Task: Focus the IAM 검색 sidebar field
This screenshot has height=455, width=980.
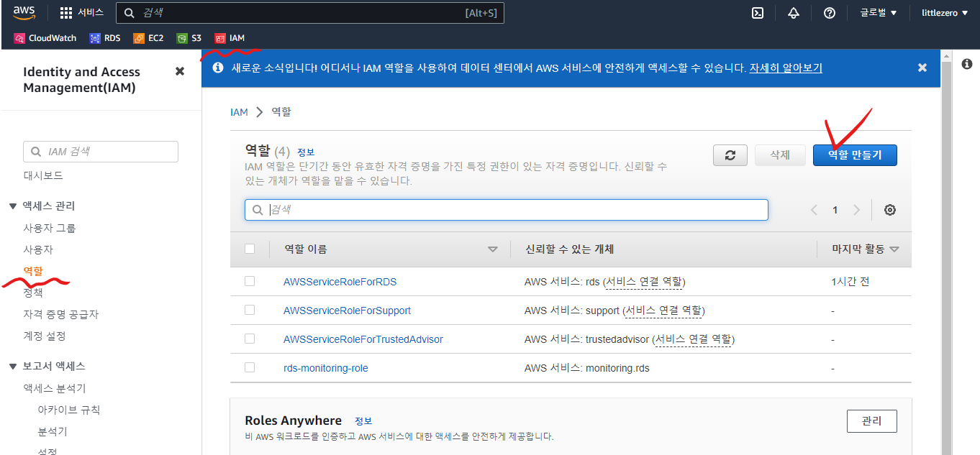Action: pyautogui.click(x=101, y=152)
